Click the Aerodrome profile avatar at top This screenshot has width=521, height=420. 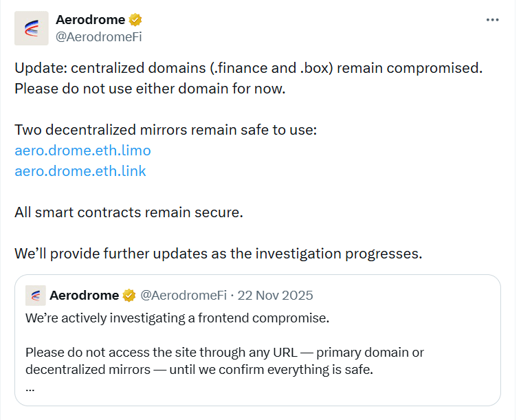pos(32,28)
